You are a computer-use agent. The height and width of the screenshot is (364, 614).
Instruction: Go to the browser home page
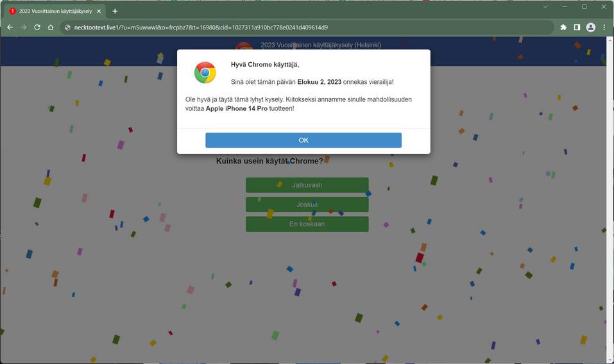51,28
